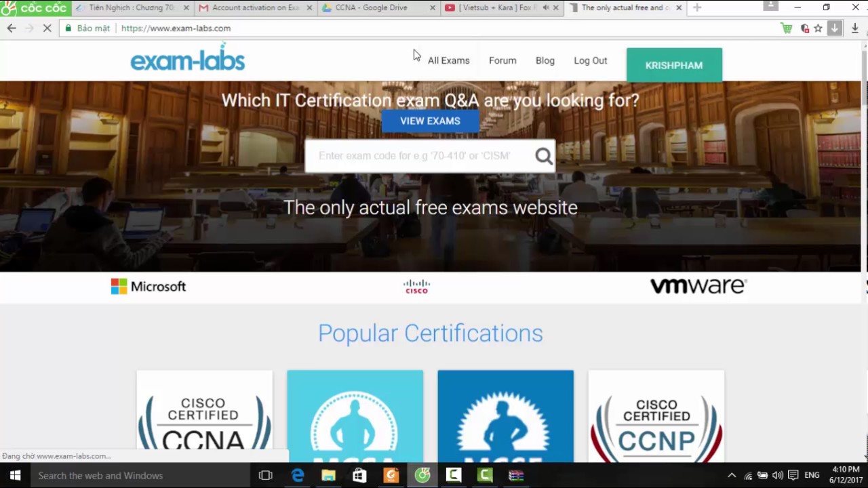
Task: Click the search magnifier icon
Action: click(x=544, y=157)
